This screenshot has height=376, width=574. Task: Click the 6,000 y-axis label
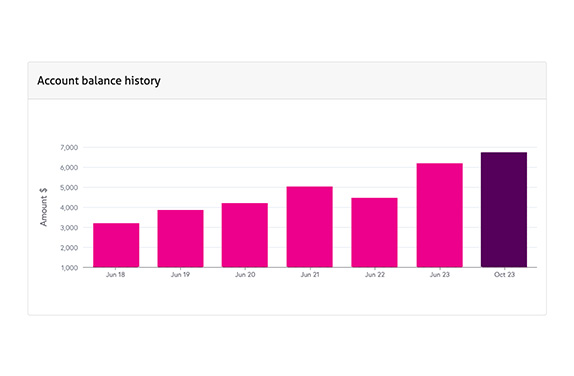pyautogui.click(x=69, y=168)
